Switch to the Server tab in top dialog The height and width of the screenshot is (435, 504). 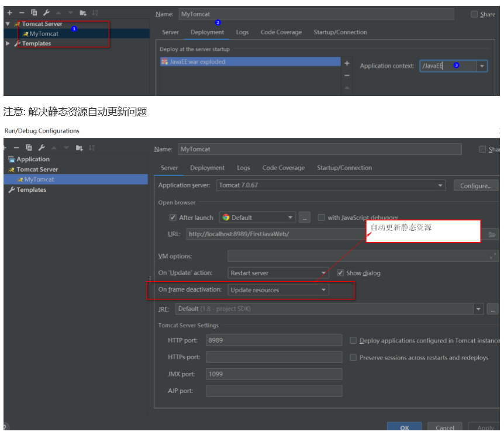pyautogui.click(x=170, y=32)
